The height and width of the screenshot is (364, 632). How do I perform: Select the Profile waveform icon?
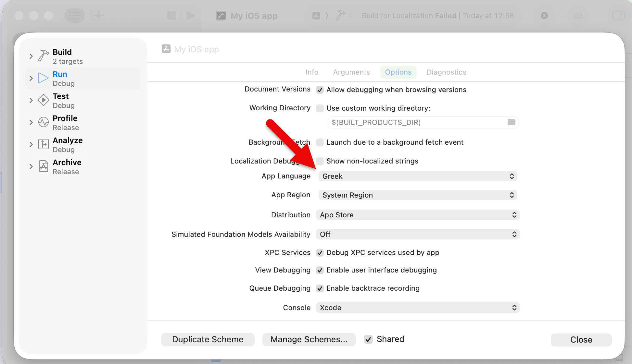43,122
